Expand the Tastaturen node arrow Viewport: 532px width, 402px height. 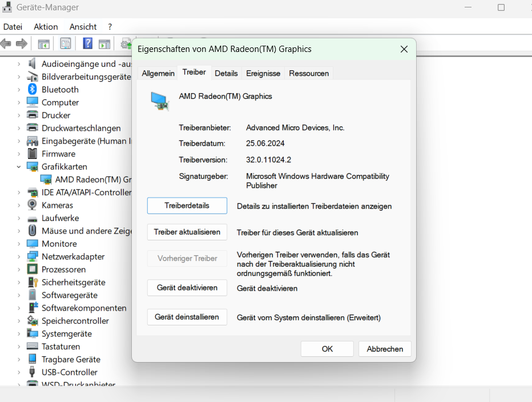[19, 347]
